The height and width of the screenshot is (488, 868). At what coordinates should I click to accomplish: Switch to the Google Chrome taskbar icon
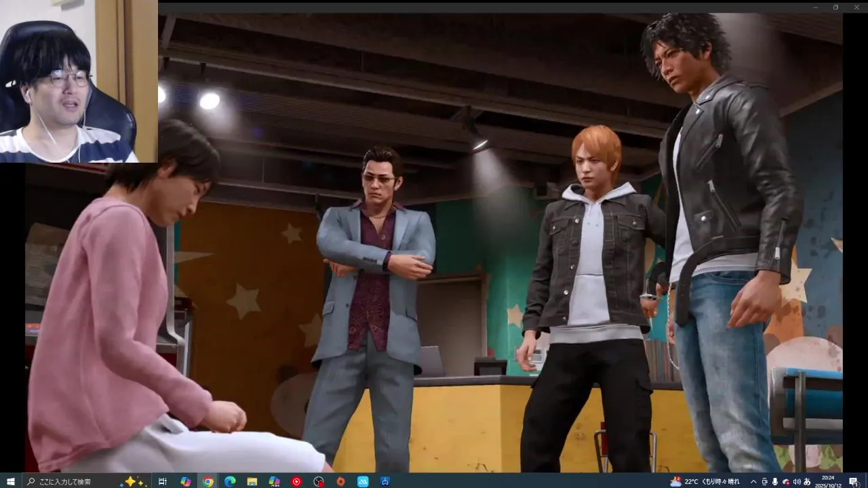click(208, 481)
